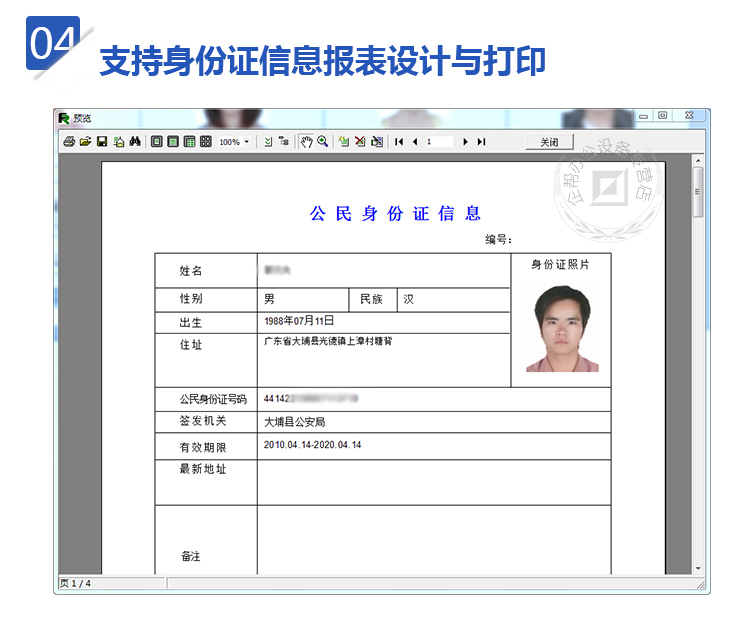Go to the first page
This screenshot has height=626, width=750.
[399, 142]
